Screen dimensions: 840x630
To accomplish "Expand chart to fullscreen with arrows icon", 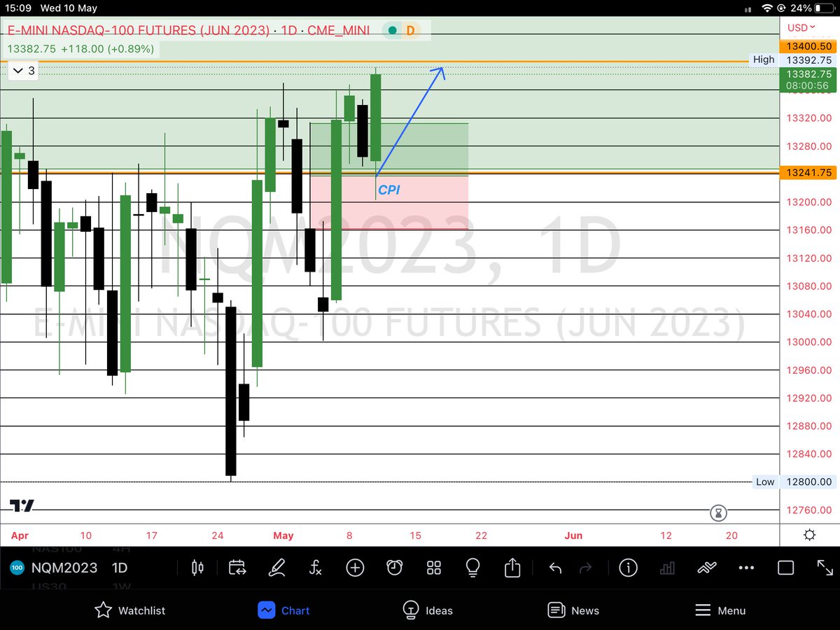I will tap(825, 568).
